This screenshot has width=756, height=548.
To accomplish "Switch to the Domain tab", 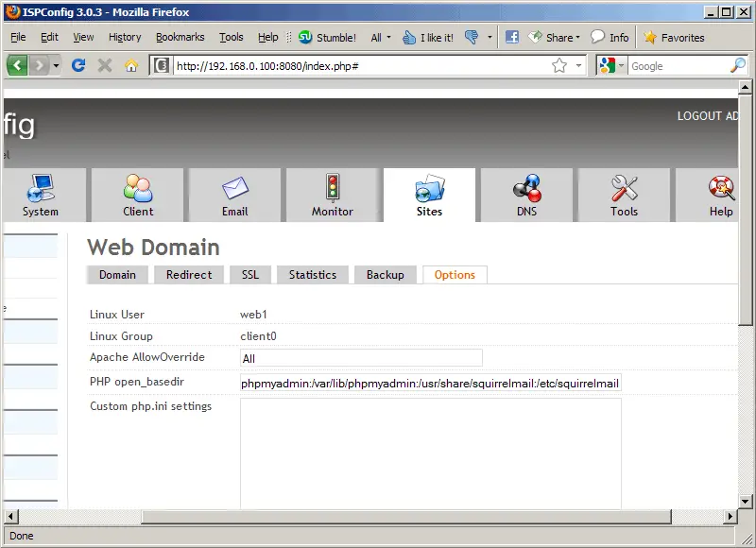I will click(x=117, y=275).
